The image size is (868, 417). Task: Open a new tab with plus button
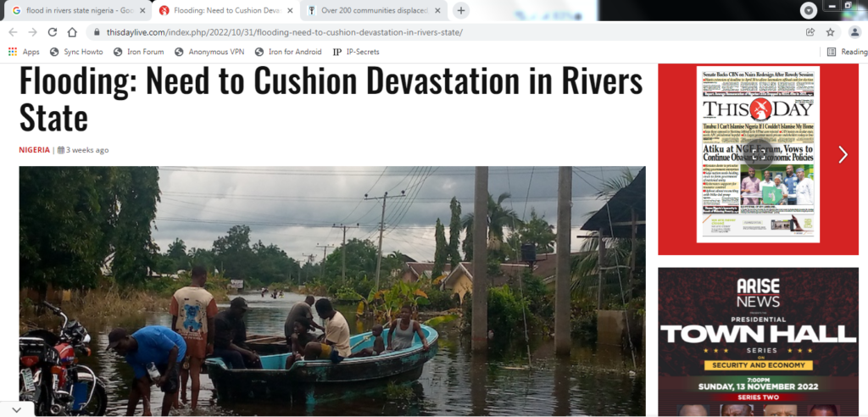click(x=460, y=10)
